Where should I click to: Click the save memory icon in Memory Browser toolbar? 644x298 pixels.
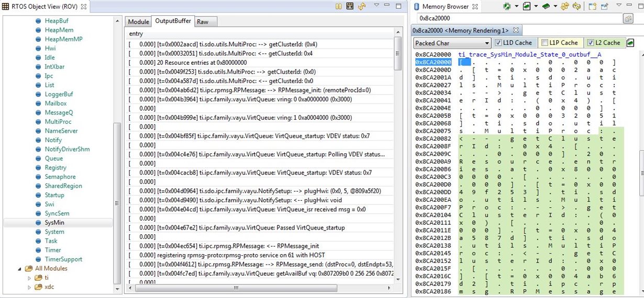526,6
